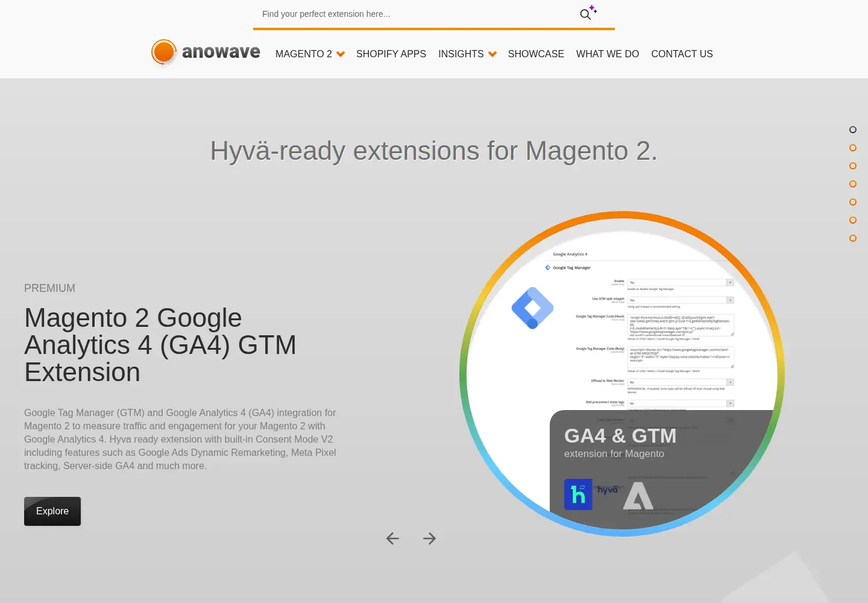The width and height of the screenshot is (868, 603).
Task: Click the GA4 & GTM overlay caption
Action: click(x=620, y=443)
